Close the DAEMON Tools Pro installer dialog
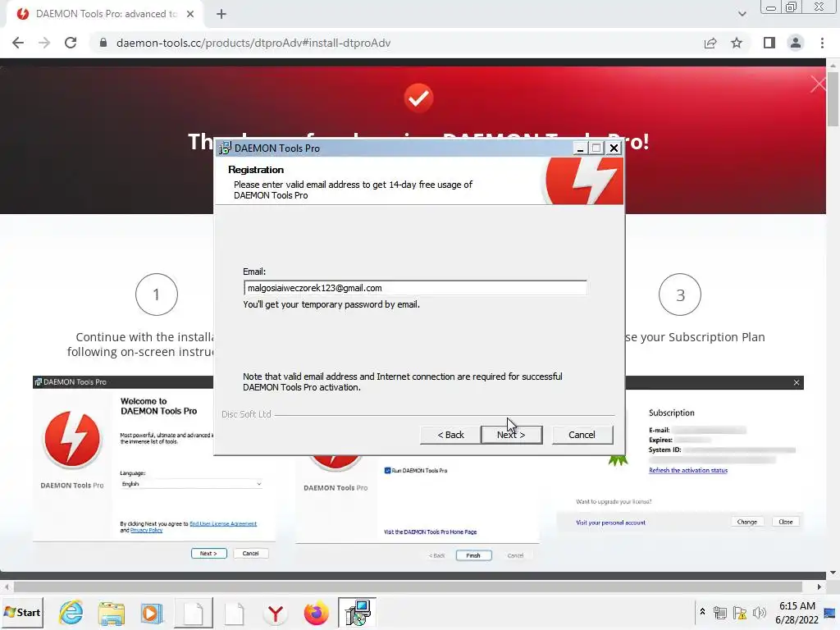This screenshot has width=840, height=630. click(x=614, y=148)
